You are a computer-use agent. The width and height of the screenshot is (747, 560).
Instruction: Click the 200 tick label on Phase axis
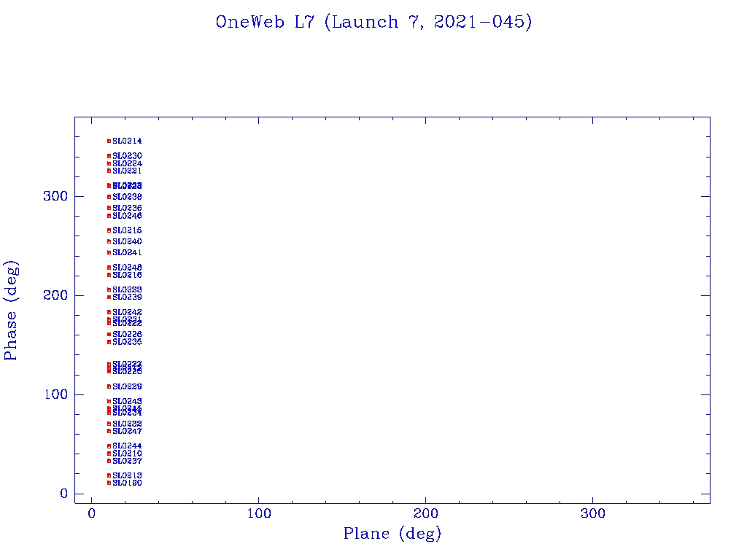pyautogui.click(x=55, y=295)
